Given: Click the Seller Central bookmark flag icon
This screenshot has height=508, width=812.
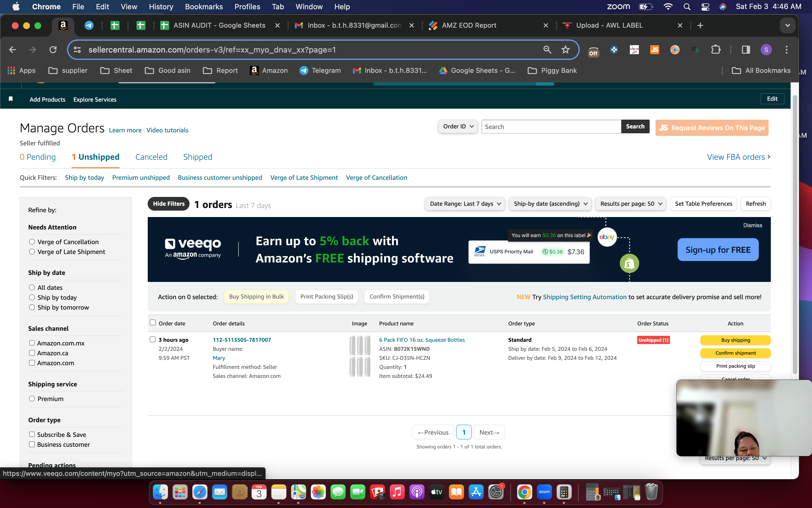Looking at the screenshot, I should (11, 99).
